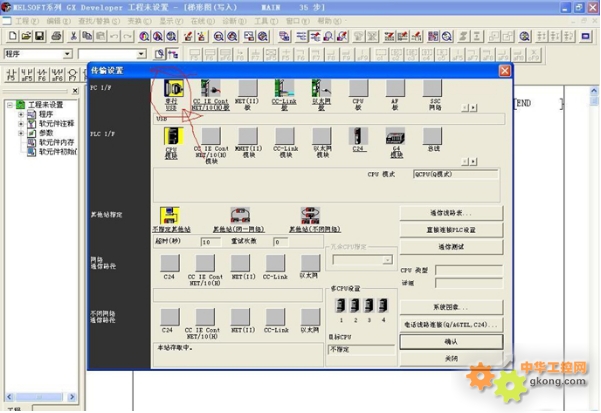The height and width of the screenshot is (413, 601).
Task: Open the 帮助 menu
Action: coord(329,21)
